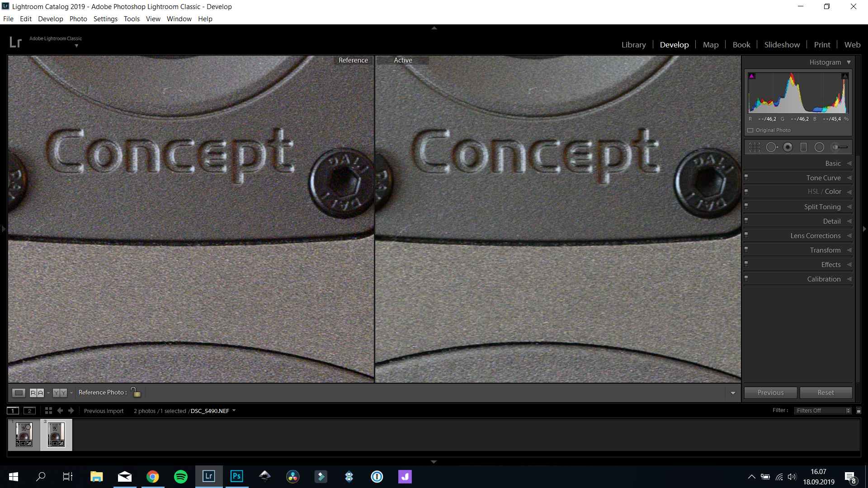Open the Reference View options dropdown arrow
This screenshot has height=488, width=868.
(x=48, y=393)
